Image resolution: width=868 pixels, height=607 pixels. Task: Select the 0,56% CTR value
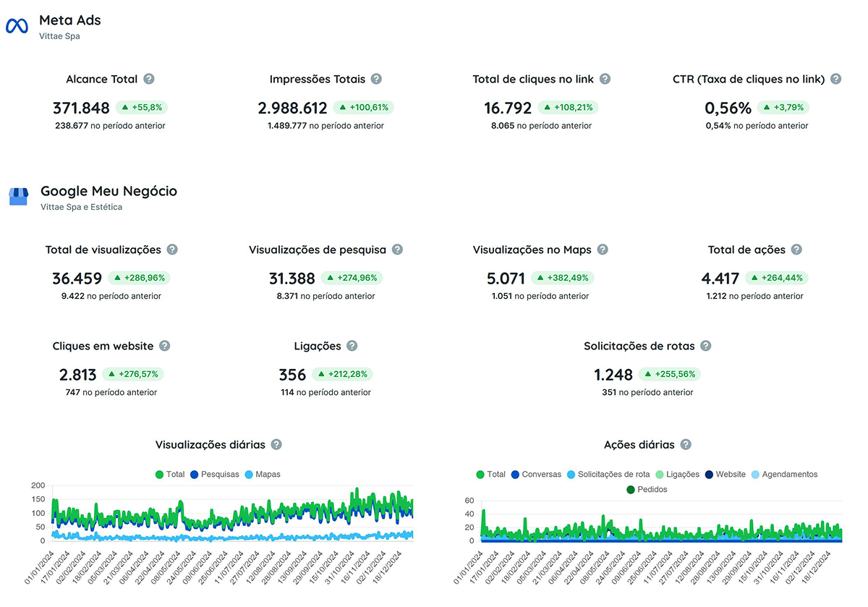(x=728, y=108)
